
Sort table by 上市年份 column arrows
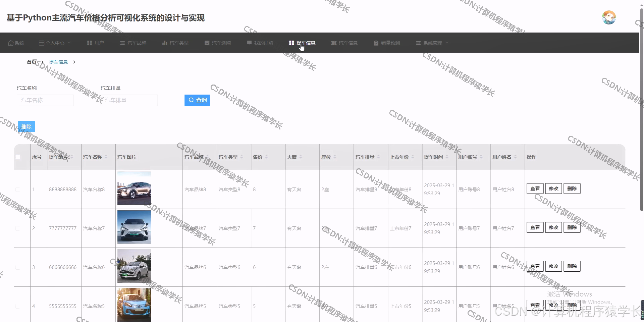[x=413, y=157]
